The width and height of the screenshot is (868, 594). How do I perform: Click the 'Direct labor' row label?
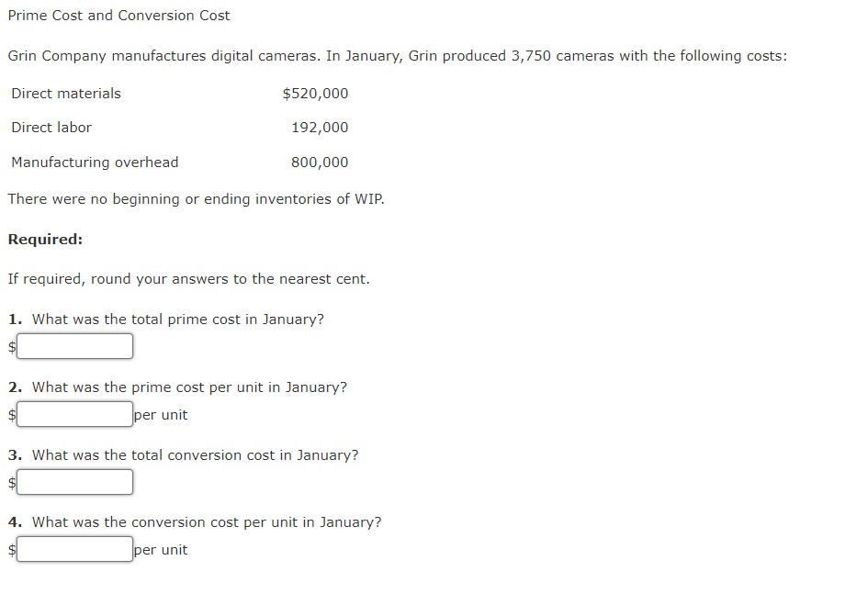pyautogui.click(x=51, y=128)
